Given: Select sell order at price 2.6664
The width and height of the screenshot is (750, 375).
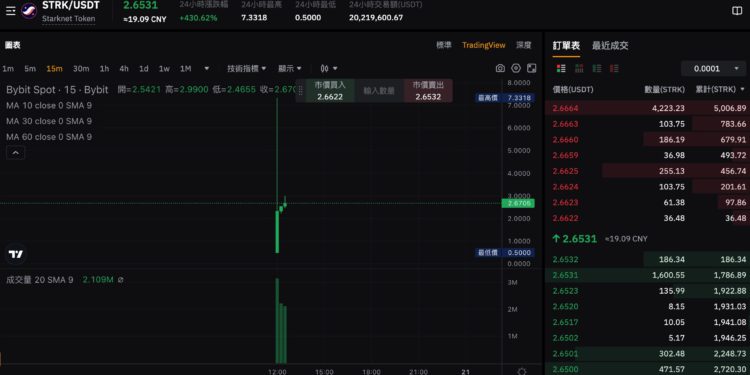Looking at the screenshot, I should [x=648, y=108].
